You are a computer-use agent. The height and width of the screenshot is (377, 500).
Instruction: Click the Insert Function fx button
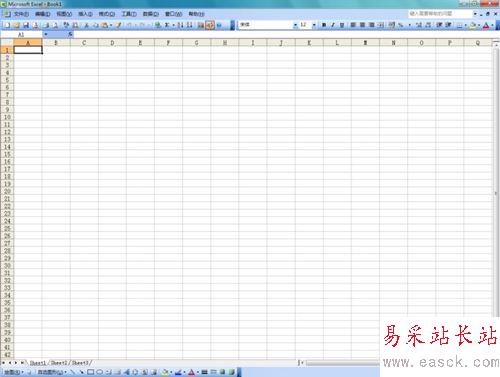70,34
